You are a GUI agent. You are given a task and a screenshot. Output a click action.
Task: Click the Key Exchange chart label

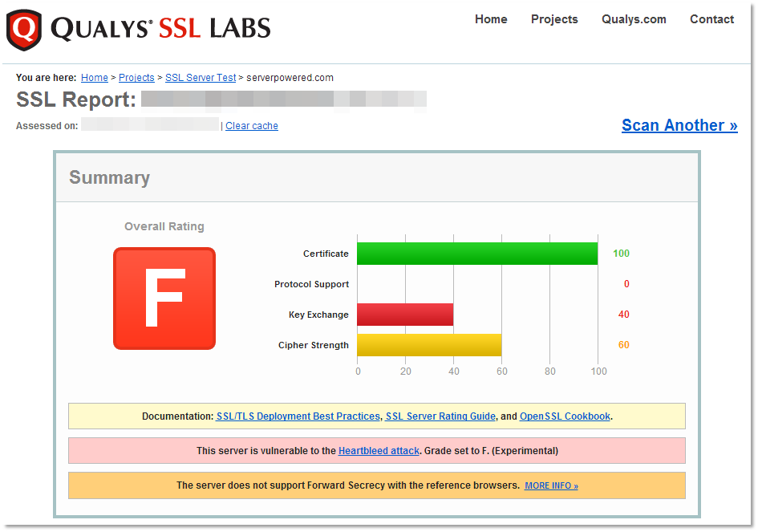point(318,315)
